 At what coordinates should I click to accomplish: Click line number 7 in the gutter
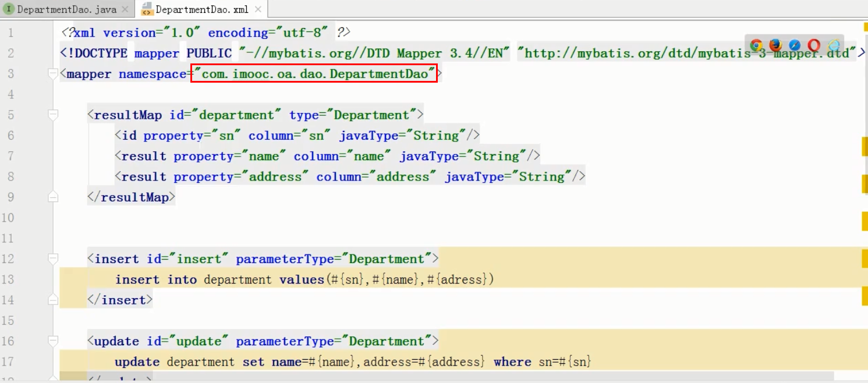[11, 156]
